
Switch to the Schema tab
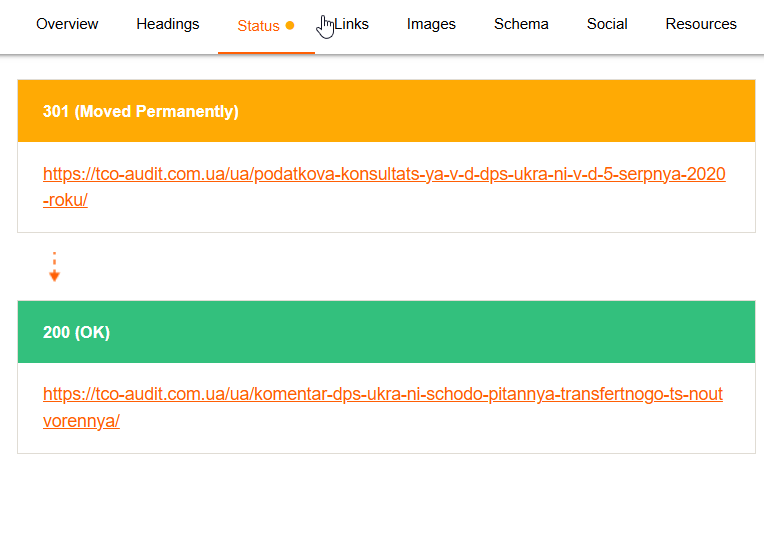pyautogui.click(x=521, y=24)
